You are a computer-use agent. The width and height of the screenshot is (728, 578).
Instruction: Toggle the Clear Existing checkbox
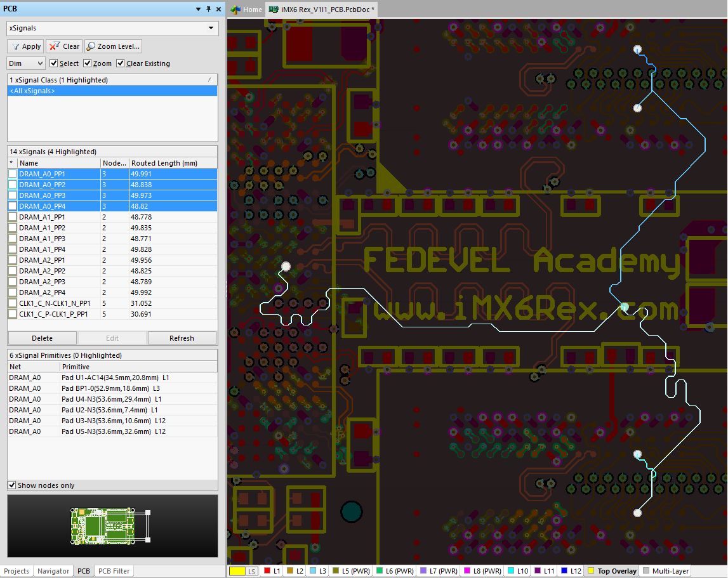(120, 63)
